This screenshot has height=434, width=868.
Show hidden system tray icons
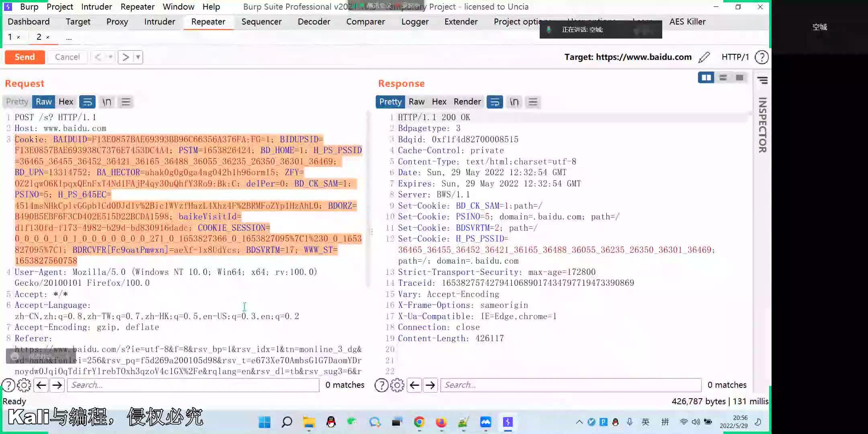point(579,422)
